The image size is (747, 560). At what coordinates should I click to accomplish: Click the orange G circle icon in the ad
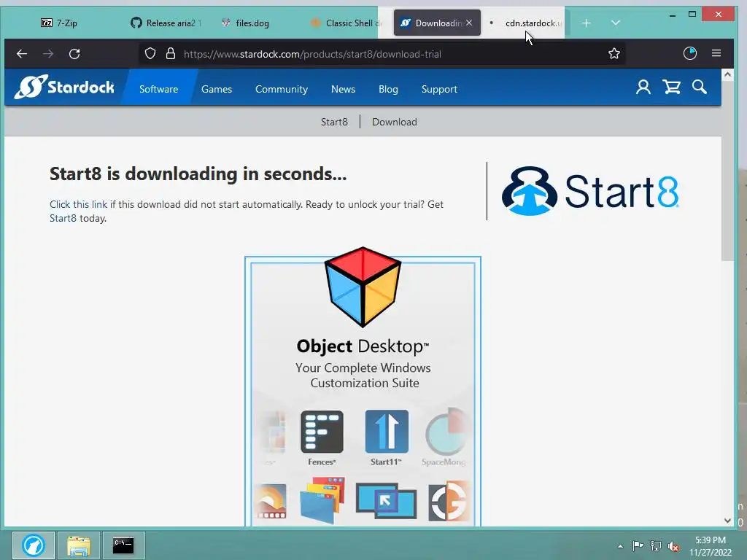(x=448, y=502)
